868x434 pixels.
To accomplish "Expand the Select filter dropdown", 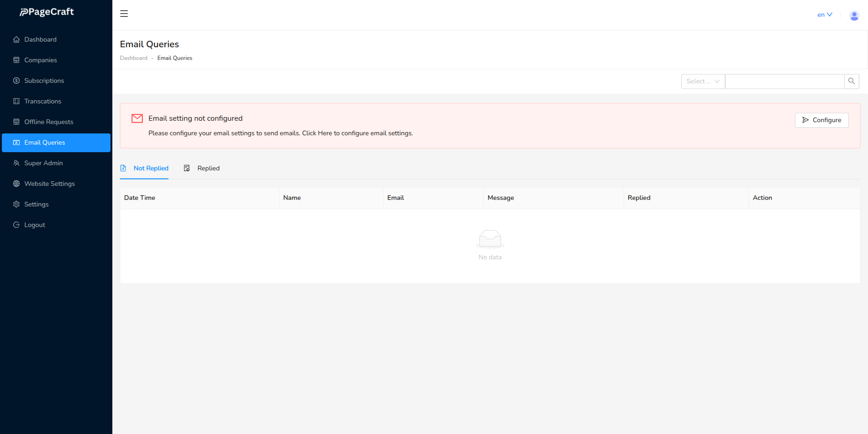I will tap(702, 81).
